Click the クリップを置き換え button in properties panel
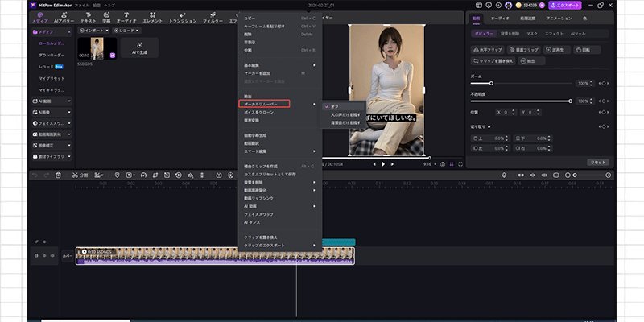644x322 pixels. point(493,61)
